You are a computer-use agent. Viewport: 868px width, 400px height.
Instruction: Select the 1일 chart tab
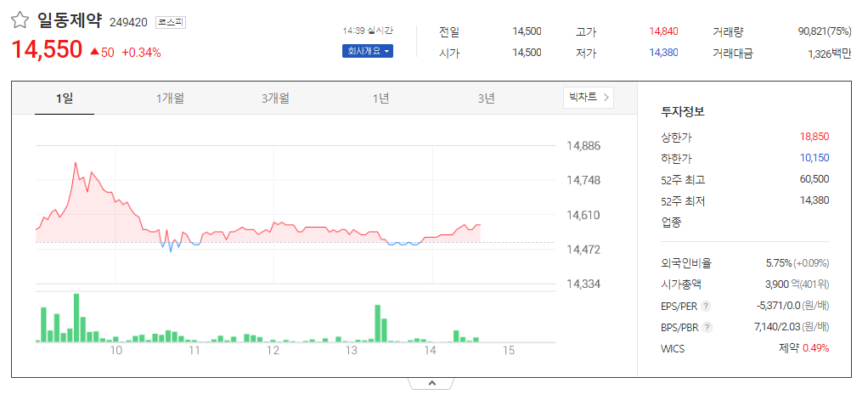pos(65,99)
